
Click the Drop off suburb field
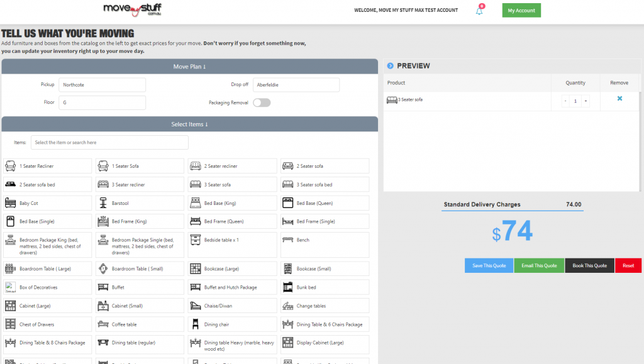(x=296, y=85)
